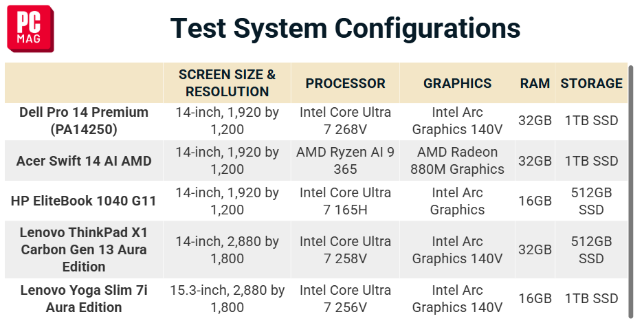644x334 pixels.
Task: Click the vertical scrollbar beside the table
Action: (x=631, y=192)
